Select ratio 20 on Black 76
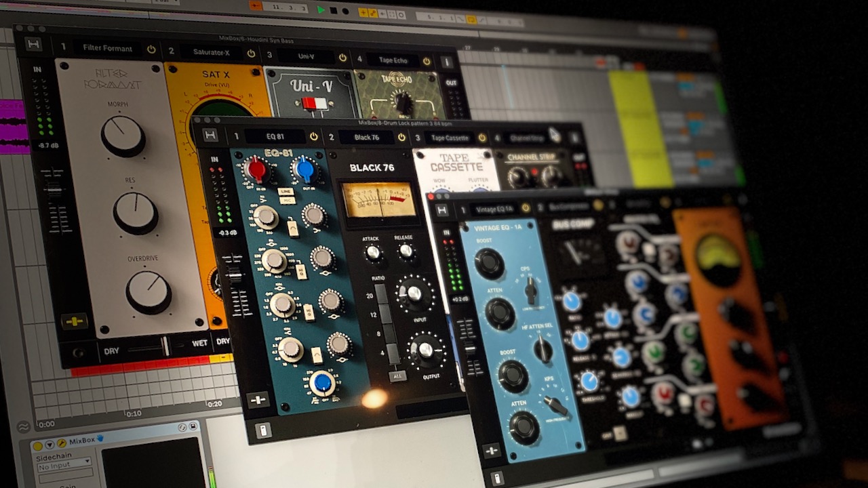Viewport: 868px width, 488px height. point(382,294)
